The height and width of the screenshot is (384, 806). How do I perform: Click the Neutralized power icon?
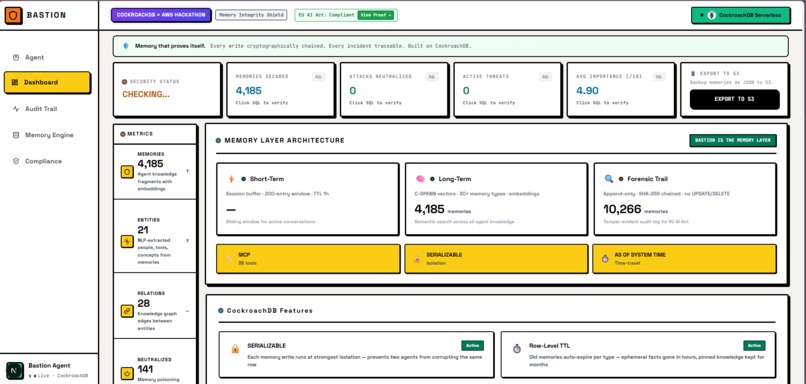tap(127, 374)
